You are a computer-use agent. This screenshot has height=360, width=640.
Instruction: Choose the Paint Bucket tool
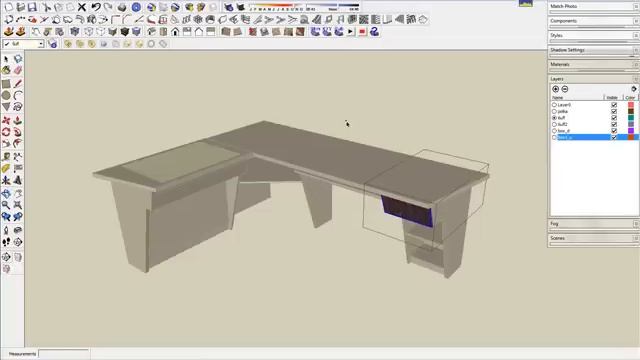pyautogui.click(x=6, y=71)
